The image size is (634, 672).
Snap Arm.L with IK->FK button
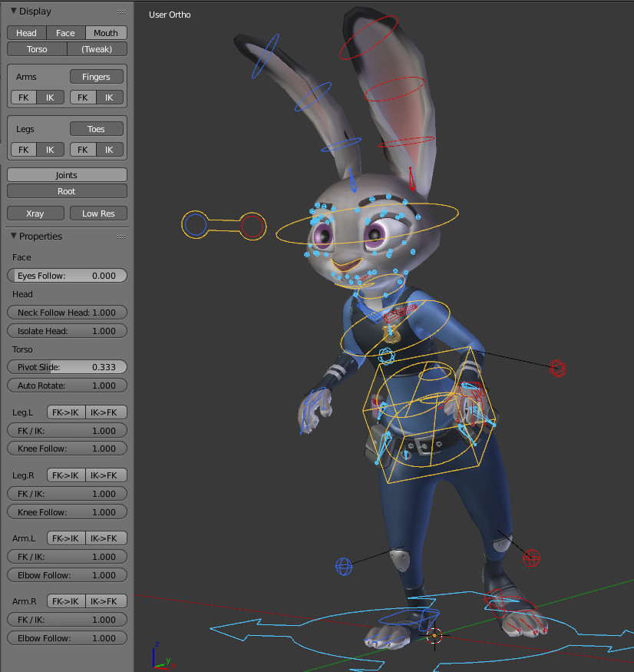click(x=104, y=538)
